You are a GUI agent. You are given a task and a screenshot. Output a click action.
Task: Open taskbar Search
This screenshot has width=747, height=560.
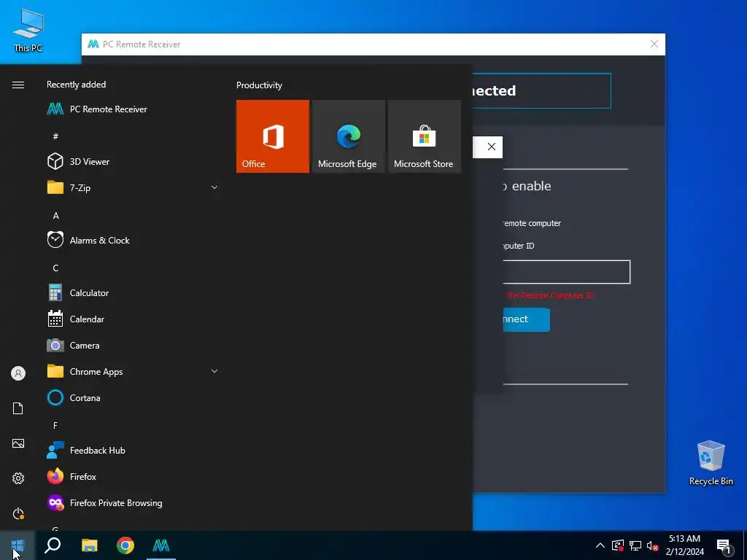point(53,545)
